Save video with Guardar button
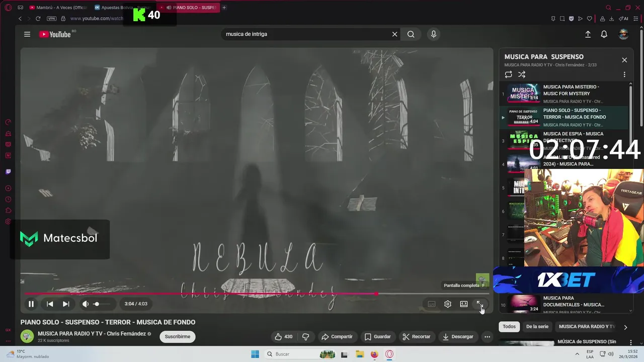Screen dimensions: 644x362 [377, 337]
